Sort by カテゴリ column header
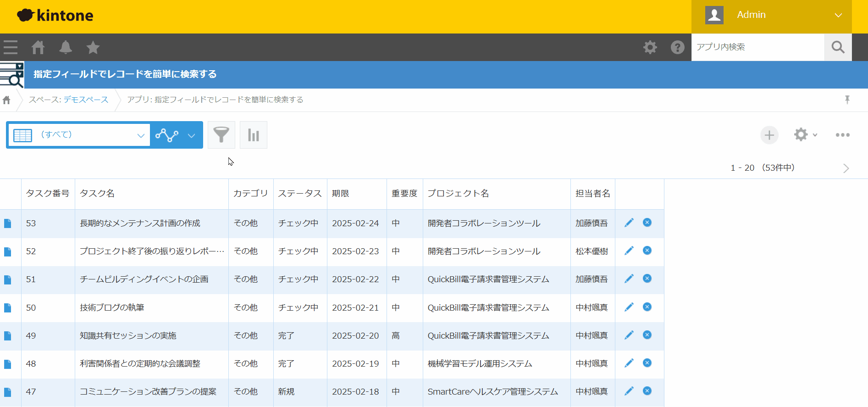868x407 pixels. tap(250, 194)
